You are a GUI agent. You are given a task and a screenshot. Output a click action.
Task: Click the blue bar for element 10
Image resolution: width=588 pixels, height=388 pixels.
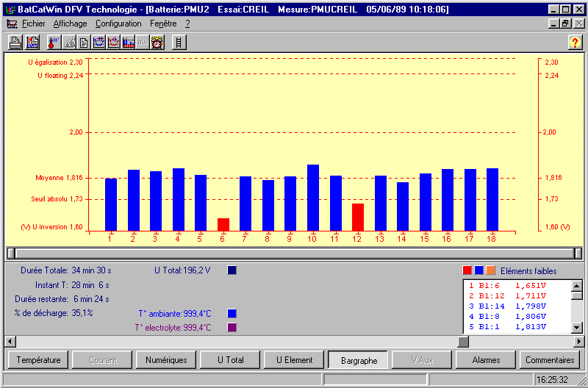pos(313,198)
